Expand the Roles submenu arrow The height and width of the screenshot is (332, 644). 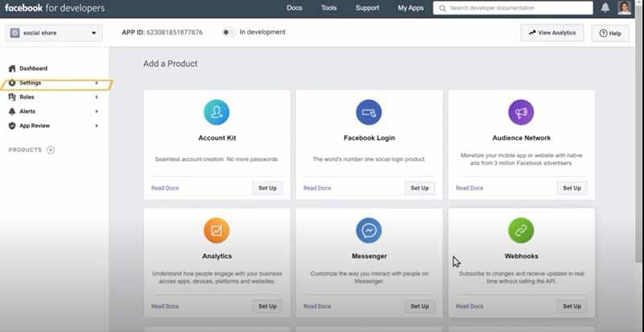tap(97, 97)
